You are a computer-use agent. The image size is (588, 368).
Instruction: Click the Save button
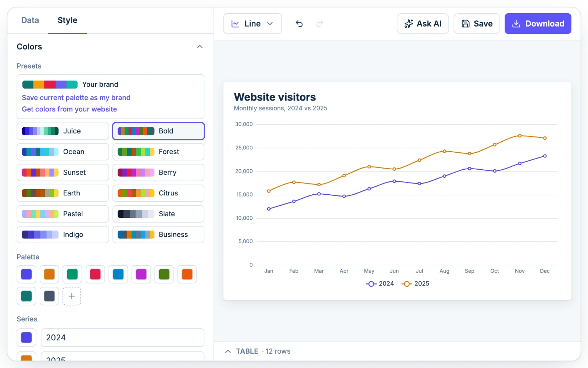tap(477, 24)
